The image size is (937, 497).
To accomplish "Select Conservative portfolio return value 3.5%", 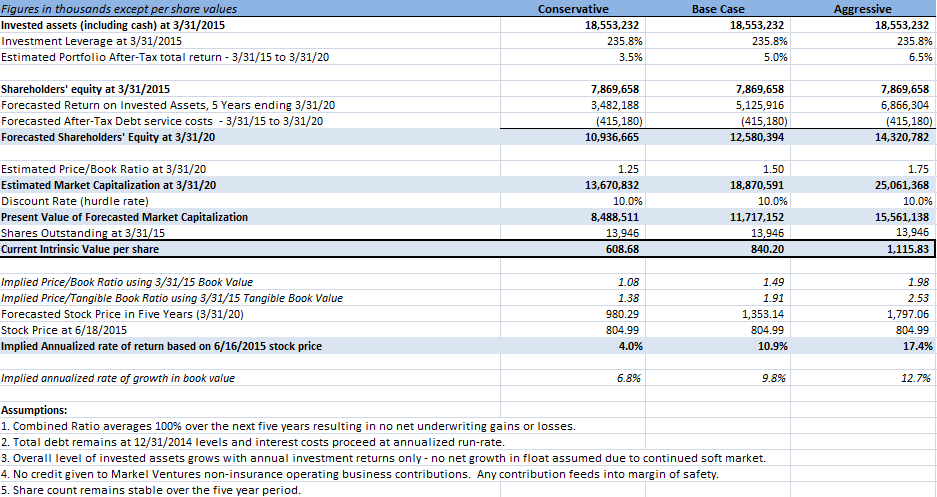I will click(631, 57).
